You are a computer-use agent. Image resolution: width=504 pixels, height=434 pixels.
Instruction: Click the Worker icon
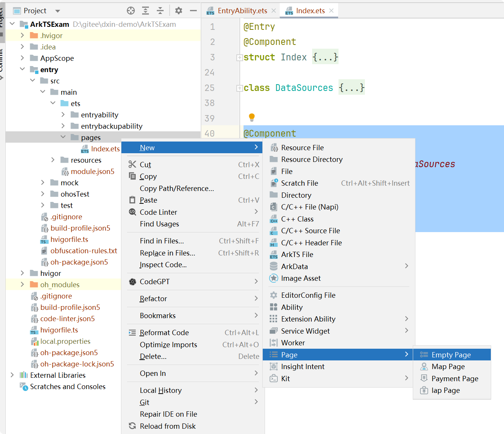[274, 343]
